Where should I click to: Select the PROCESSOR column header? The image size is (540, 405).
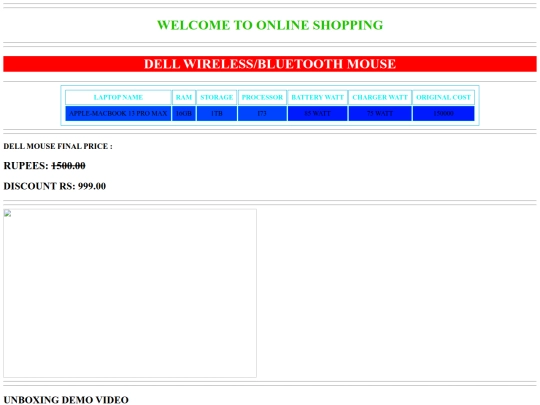click(262, 97)
